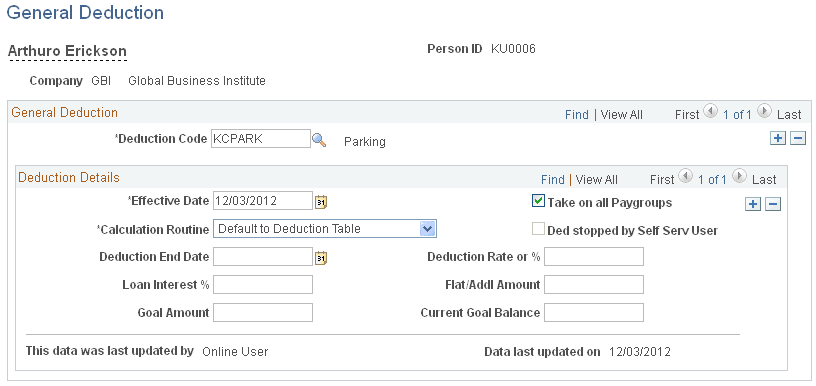Focus the Effective Date input field
The height and width of the screenshot is (386, 816).
click(x=263, y=201)
